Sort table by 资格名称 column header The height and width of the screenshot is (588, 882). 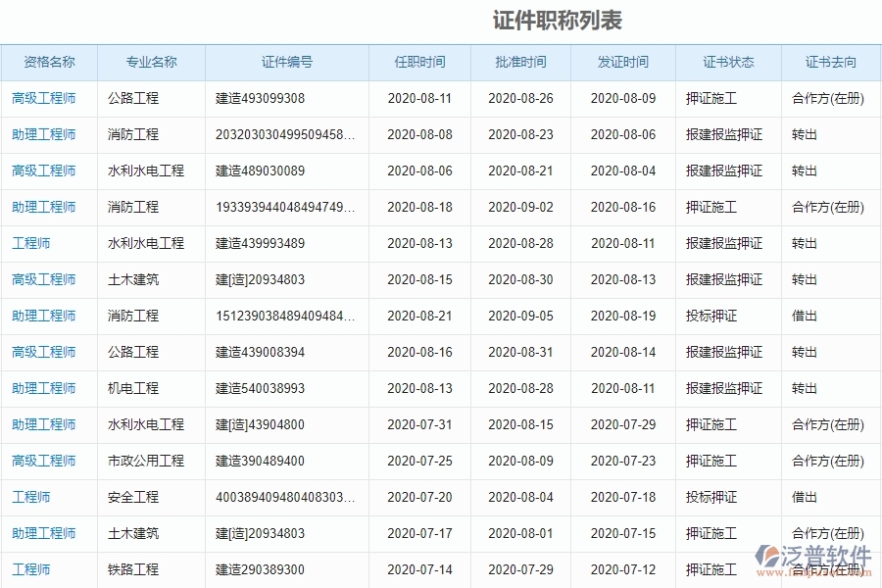coord(48,62)
